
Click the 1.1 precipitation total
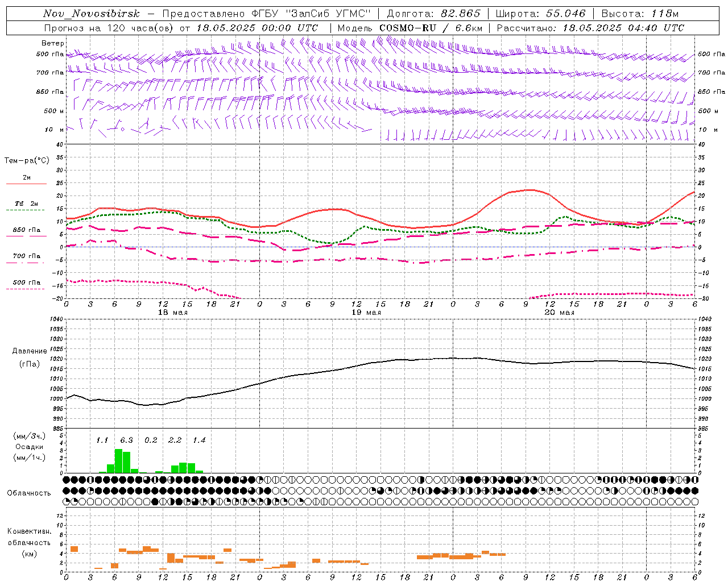pyautogui.click(x=102, y=440)
